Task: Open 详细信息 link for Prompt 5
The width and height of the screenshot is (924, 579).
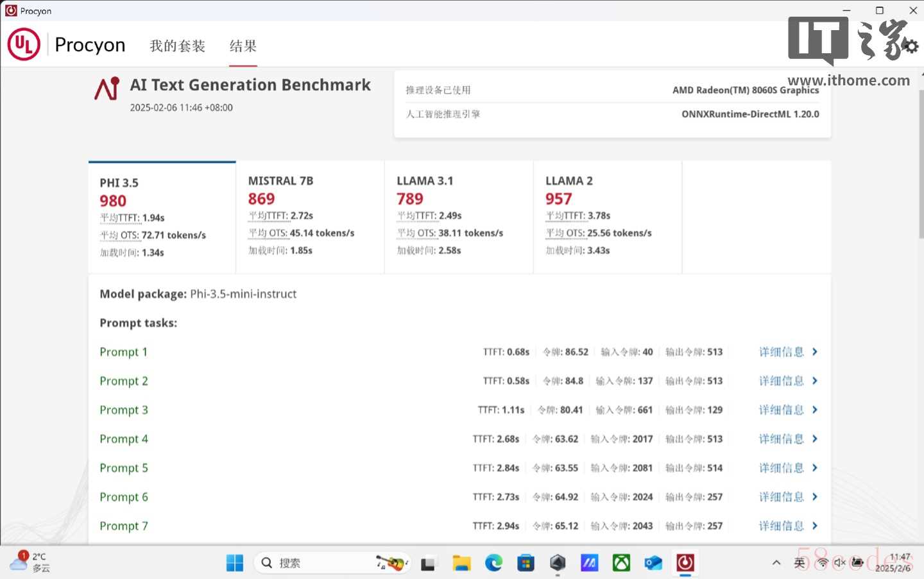Action: tap(781, 468)
